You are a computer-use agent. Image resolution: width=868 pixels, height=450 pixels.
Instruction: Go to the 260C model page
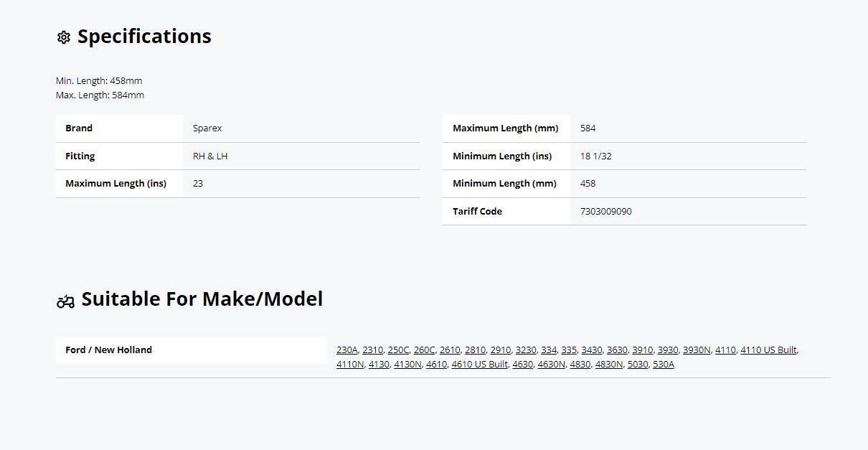tap(424, 350)
